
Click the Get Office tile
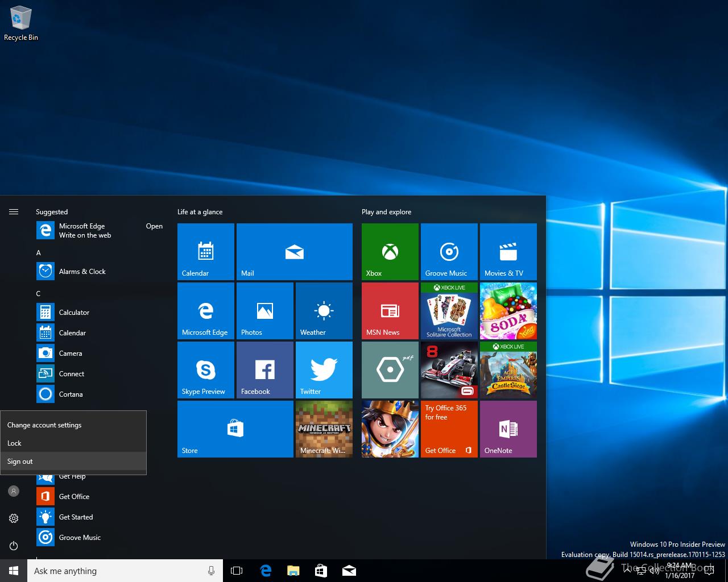click(449, 429)
